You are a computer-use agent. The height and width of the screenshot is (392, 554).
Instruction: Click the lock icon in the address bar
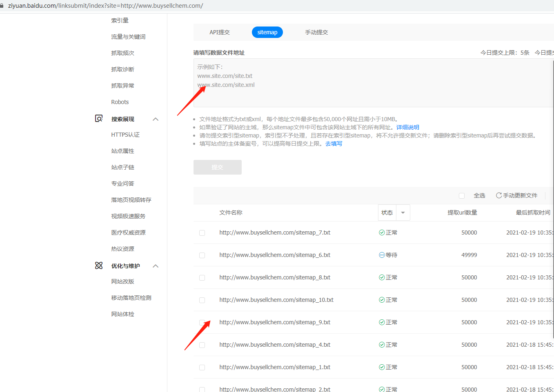pos(2,6)
